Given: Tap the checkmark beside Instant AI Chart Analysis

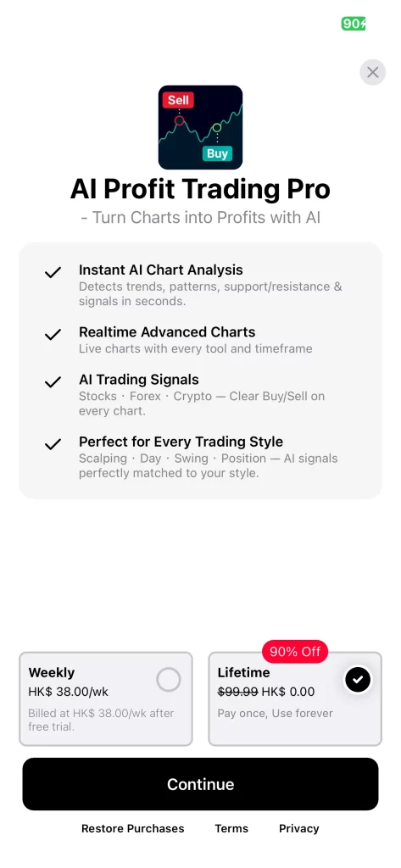Looking at the screenshot, I should point(53,272).
